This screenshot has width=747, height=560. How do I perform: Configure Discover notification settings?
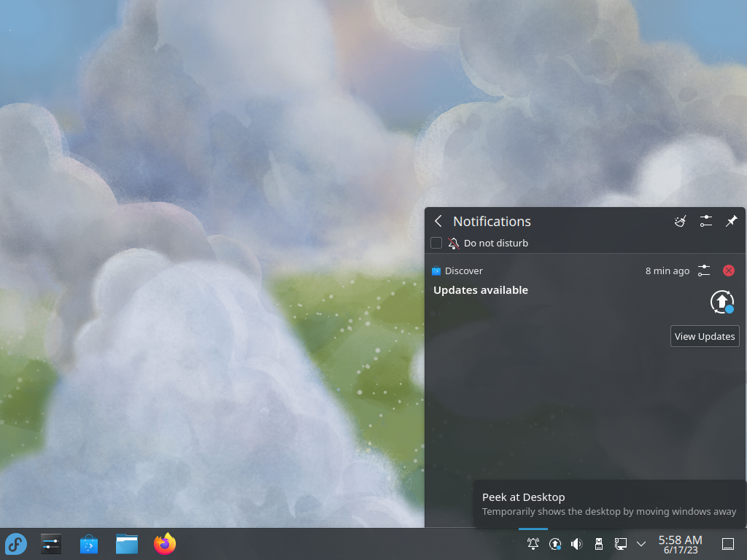coord(704,271)
